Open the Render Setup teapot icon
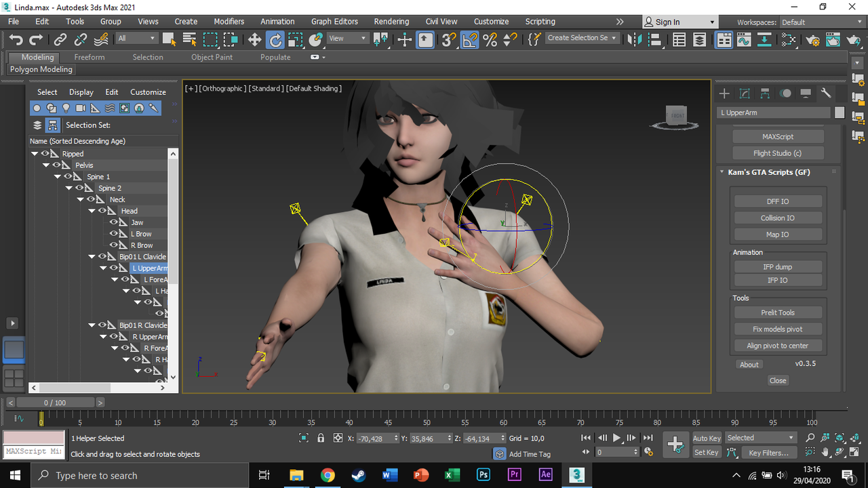868x488 pixels. [813, 39]
